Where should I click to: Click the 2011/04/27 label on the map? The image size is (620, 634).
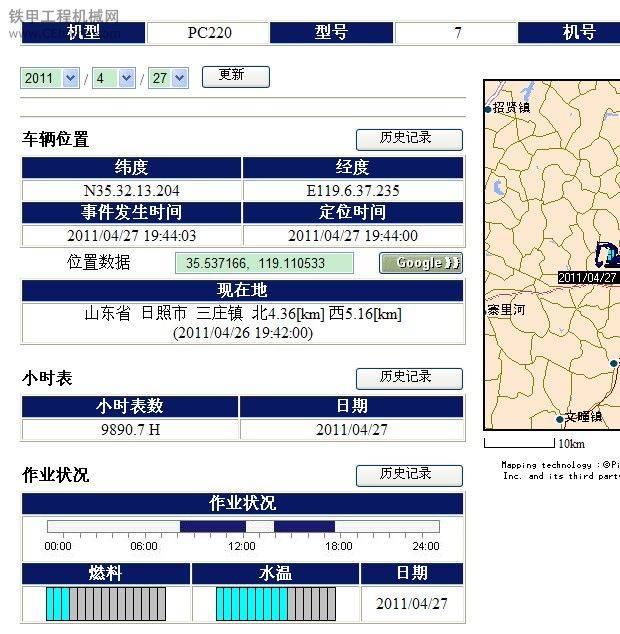587,278
